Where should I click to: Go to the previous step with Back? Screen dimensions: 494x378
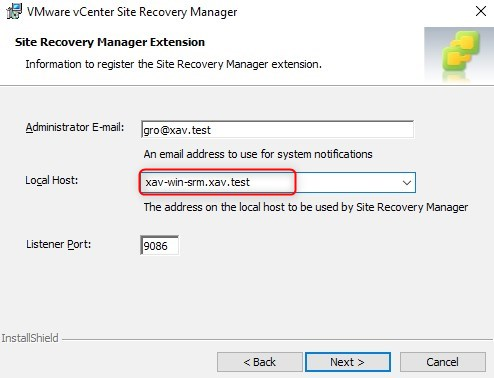pyautogui.click(x=260, y=362)
